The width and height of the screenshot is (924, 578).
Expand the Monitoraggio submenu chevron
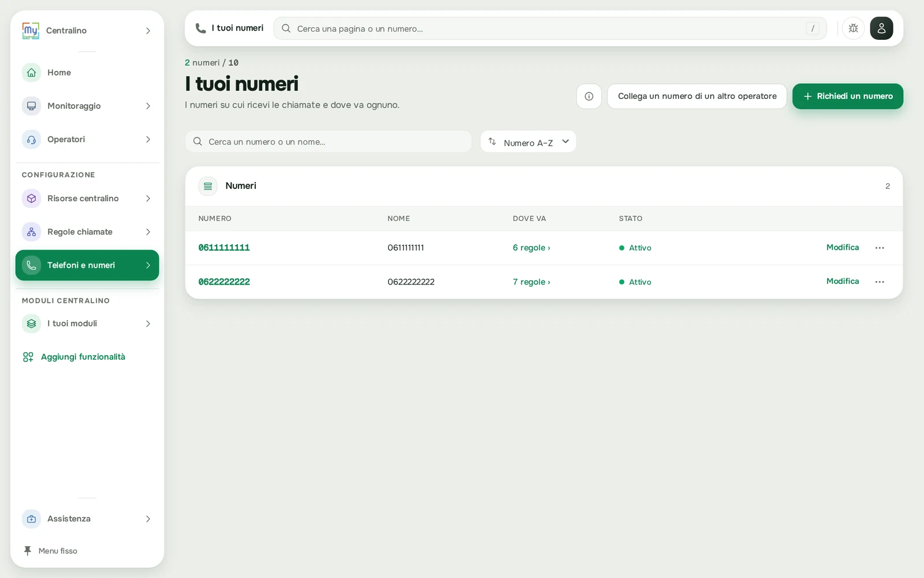148,106
